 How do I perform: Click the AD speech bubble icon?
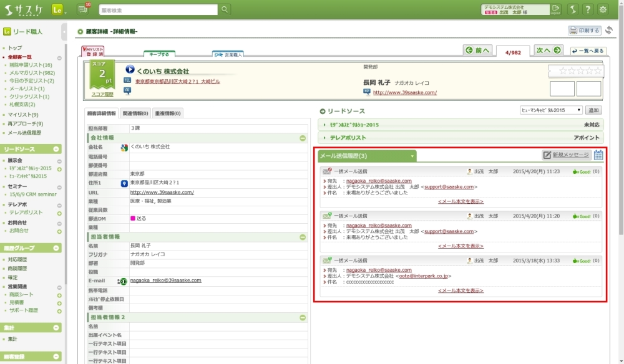[x=127, y=90]
